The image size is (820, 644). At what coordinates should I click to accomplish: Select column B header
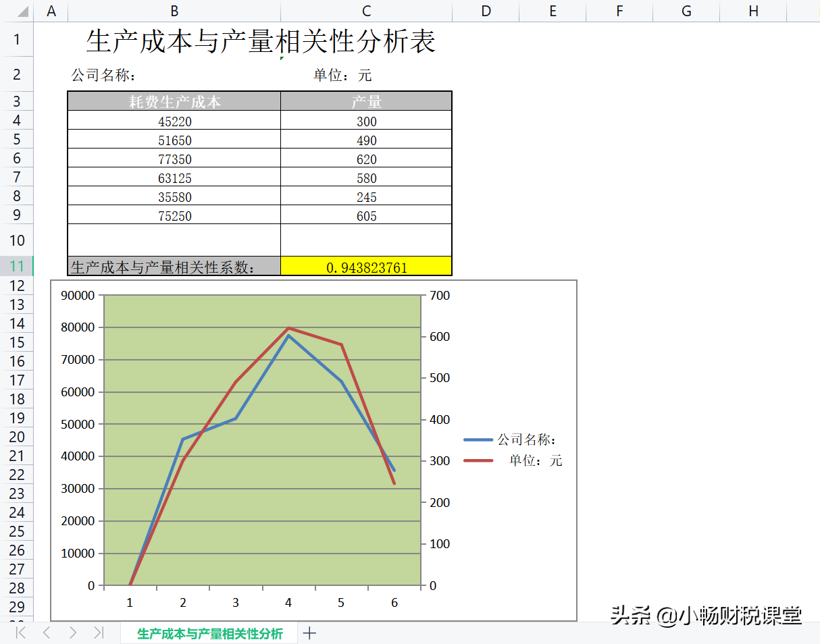tap(174, 11)
